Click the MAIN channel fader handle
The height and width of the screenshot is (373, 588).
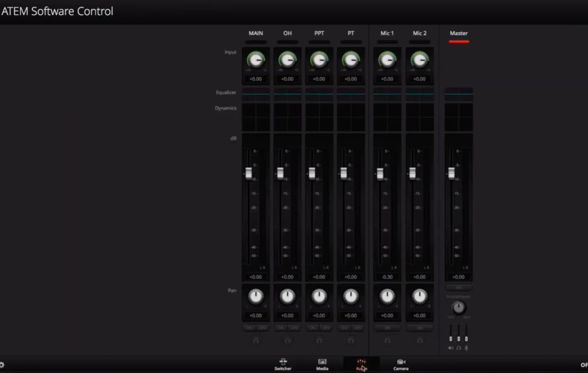click(248, 173)
